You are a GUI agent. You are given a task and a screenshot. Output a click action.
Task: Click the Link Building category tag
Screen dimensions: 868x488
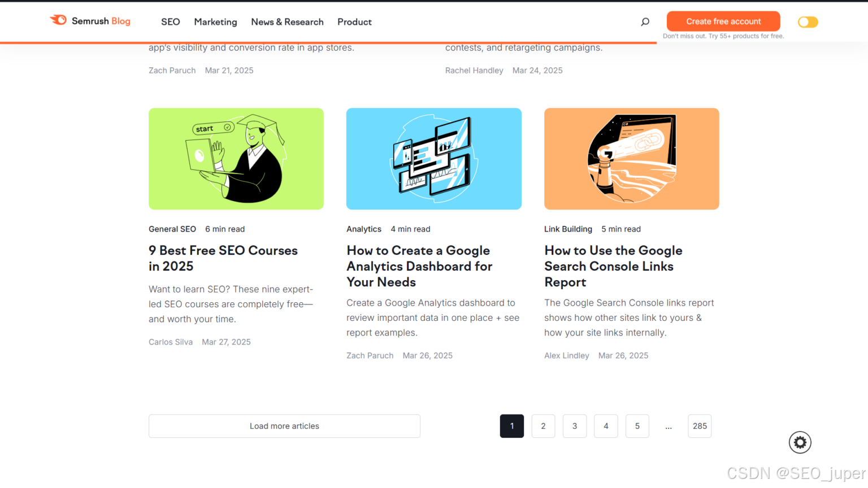coord(568,229)
